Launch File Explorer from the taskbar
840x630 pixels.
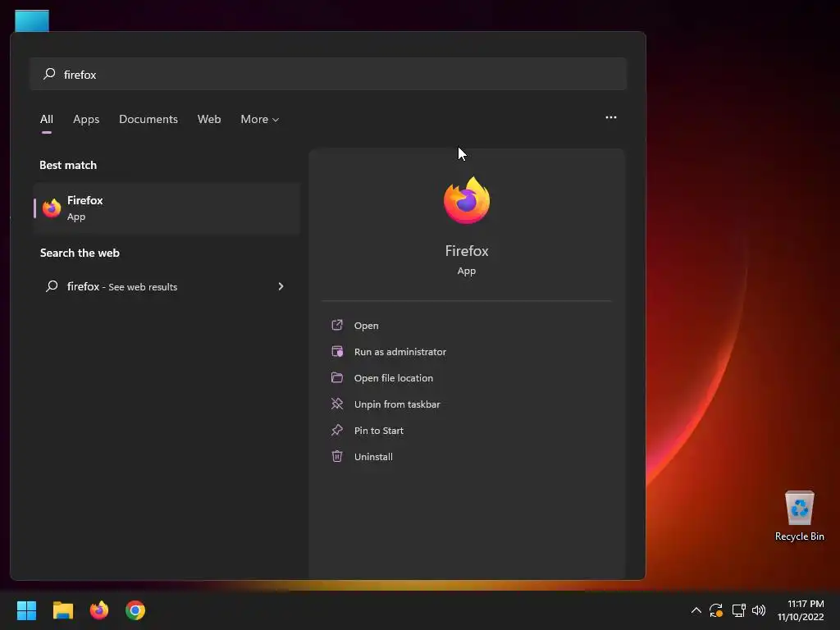pos(62,610)
